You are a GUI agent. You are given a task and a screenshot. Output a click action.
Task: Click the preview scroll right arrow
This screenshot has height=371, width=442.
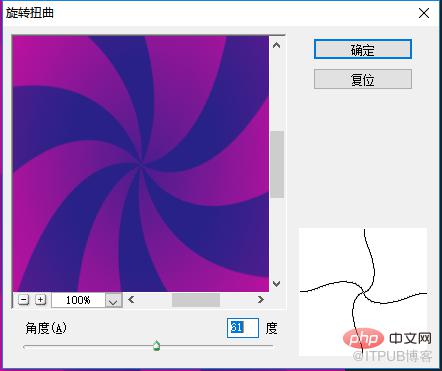[260, 300]
